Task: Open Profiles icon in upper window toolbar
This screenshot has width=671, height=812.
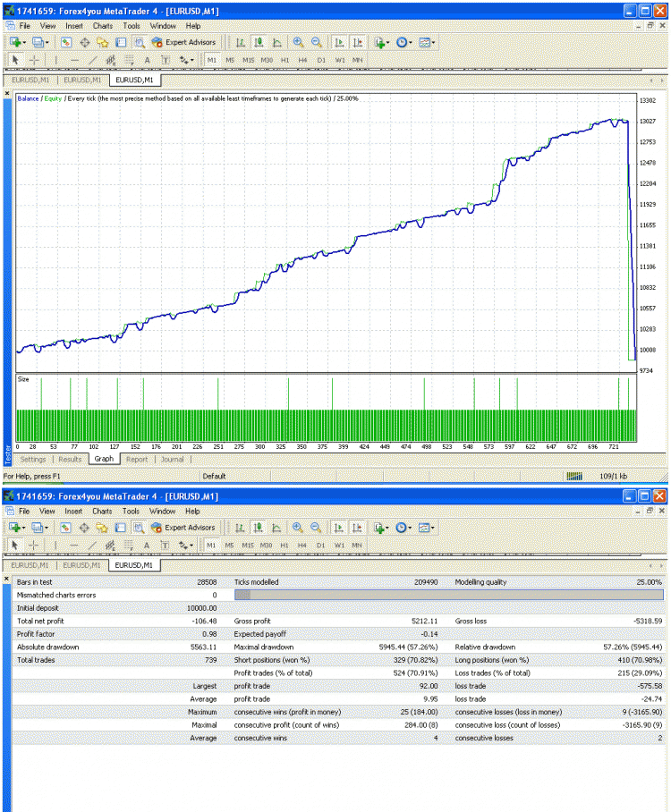Action: (x=38, y=42)
